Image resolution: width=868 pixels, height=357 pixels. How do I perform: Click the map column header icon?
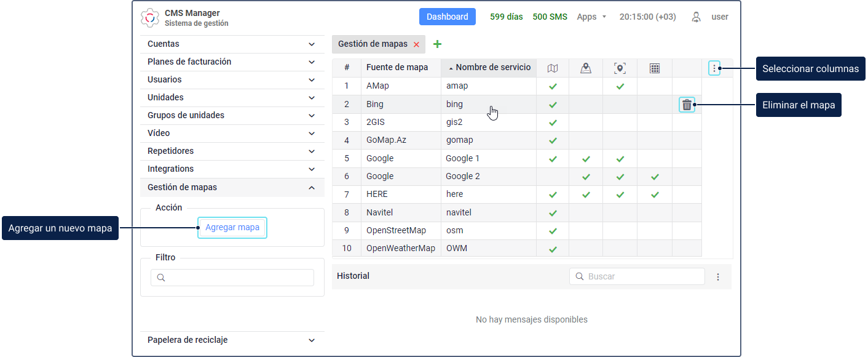pos(553,68)
